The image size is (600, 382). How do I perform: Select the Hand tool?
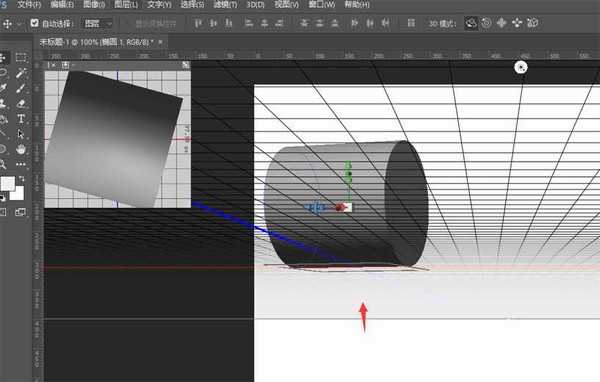coord(21,149)
